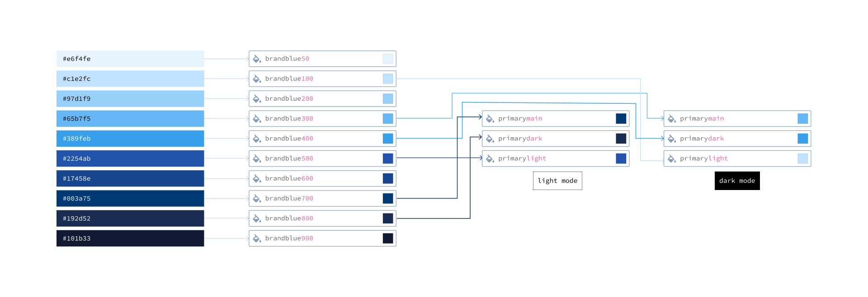This screenshot has height=297, width=868.
Task: Select the dark mode primarymain token name
Action: 702,119
